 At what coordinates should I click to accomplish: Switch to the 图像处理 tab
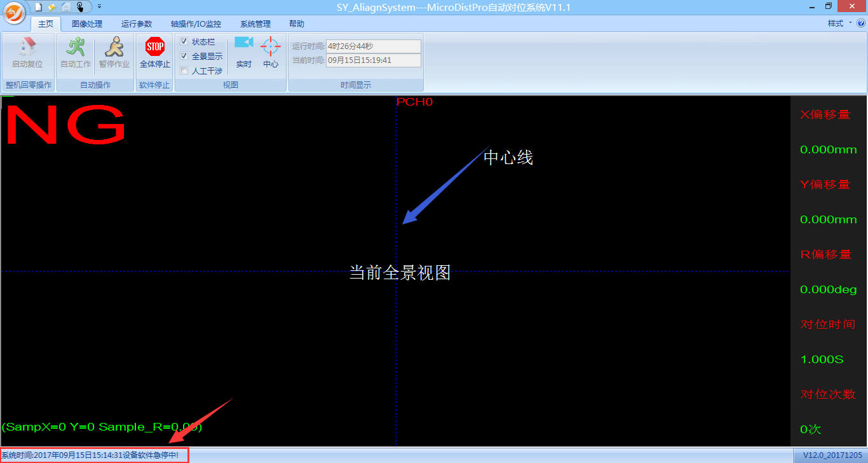[87, 24]
